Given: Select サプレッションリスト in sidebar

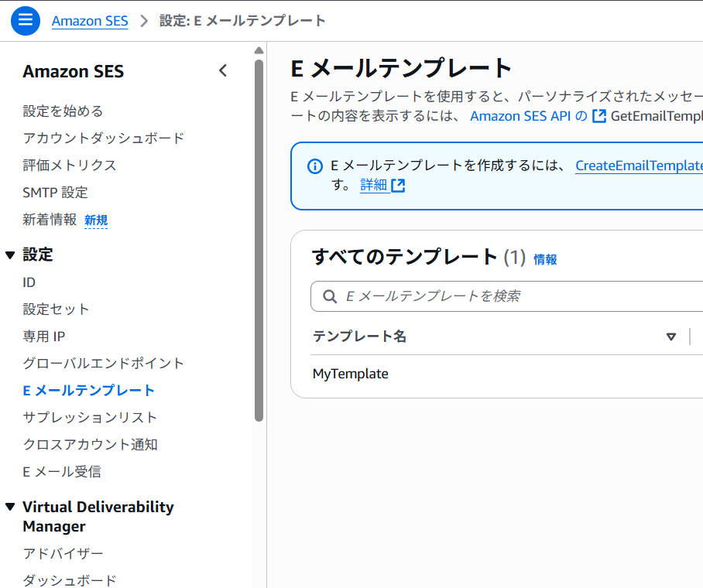Looking at the screenshot, I should coord(90,417).
